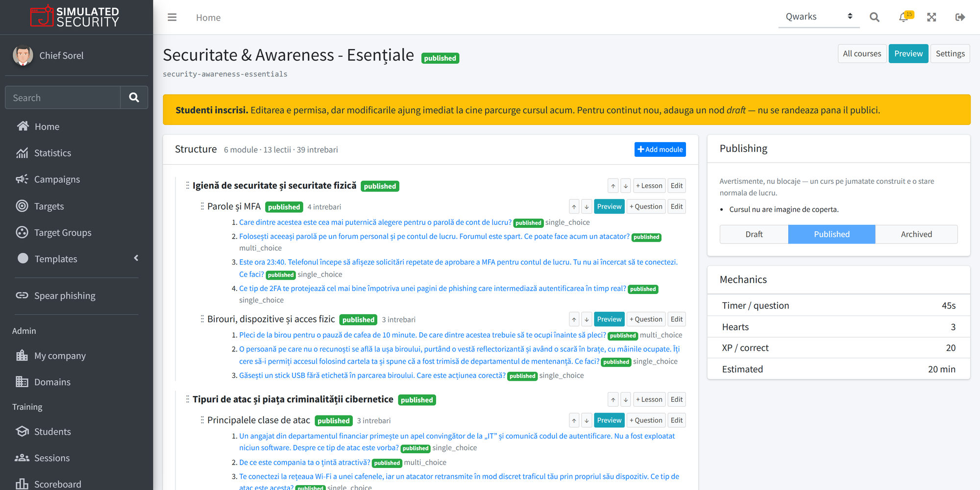Viewport: 980px width, 490px height.
Task: Add a lesson to Igienă de securitate module
Action: click(x=649, y=186)
